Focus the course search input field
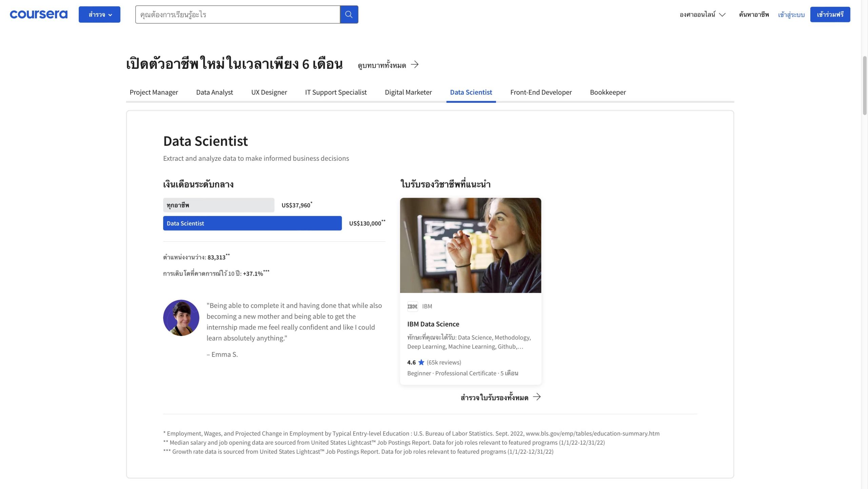Screen dimensions: 868x489 point(237,14)
